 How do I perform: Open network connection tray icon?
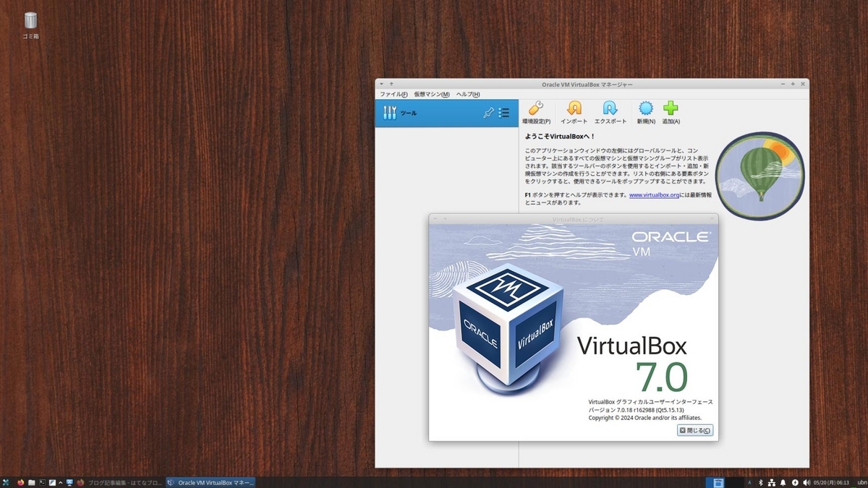coord(772,482)
